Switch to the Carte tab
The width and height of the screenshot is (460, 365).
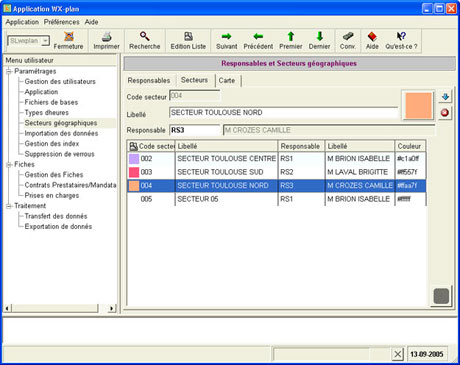coord(227,80)
